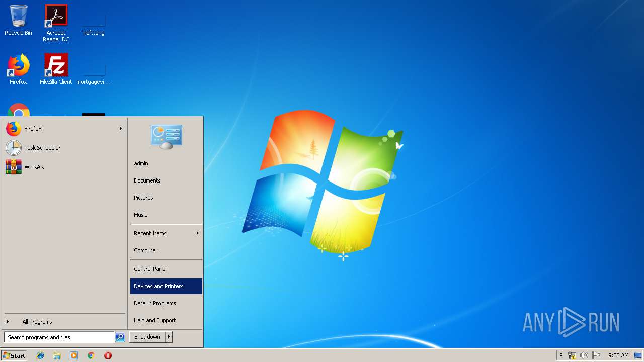Select the FileZilla Client desktop icon

point(56,69)
